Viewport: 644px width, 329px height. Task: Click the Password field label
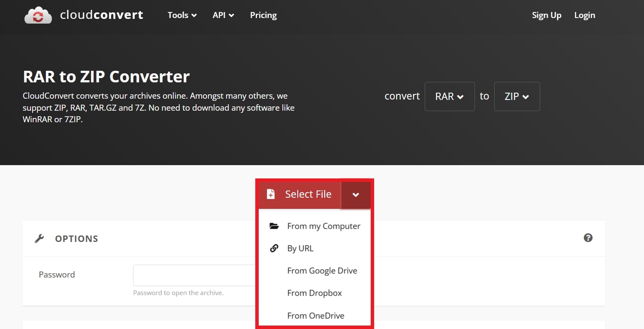[57, 275]
